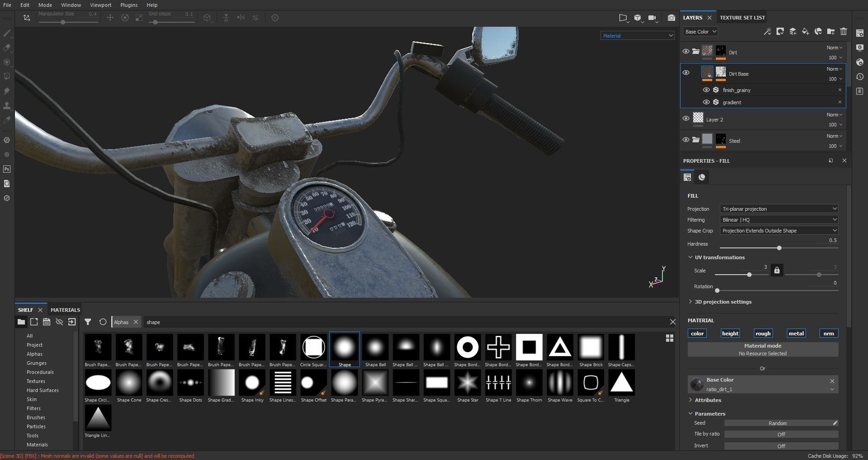This screenshot has height=460, width=868.
Task: Hide the Steel folder layer
Action: [x=686, y=140]
